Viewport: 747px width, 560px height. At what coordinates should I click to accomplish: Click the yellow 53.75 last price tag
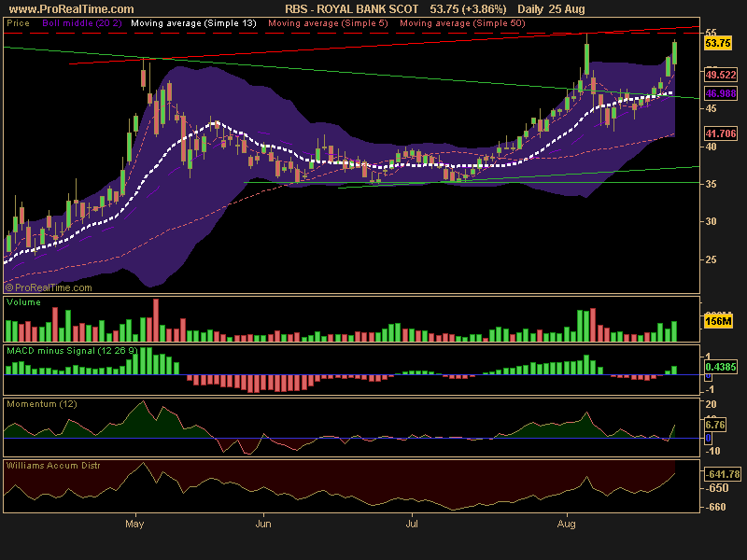[x=718, y=43]
